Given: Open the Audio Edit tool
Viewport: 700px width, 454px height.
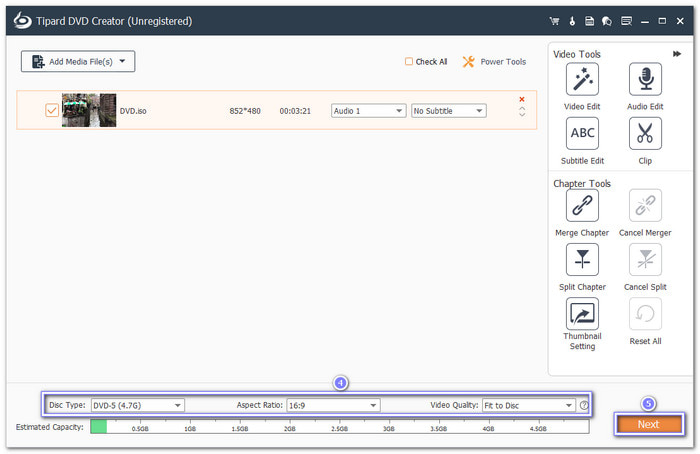Looking at the screenshot, I should [x=645, y=79].
